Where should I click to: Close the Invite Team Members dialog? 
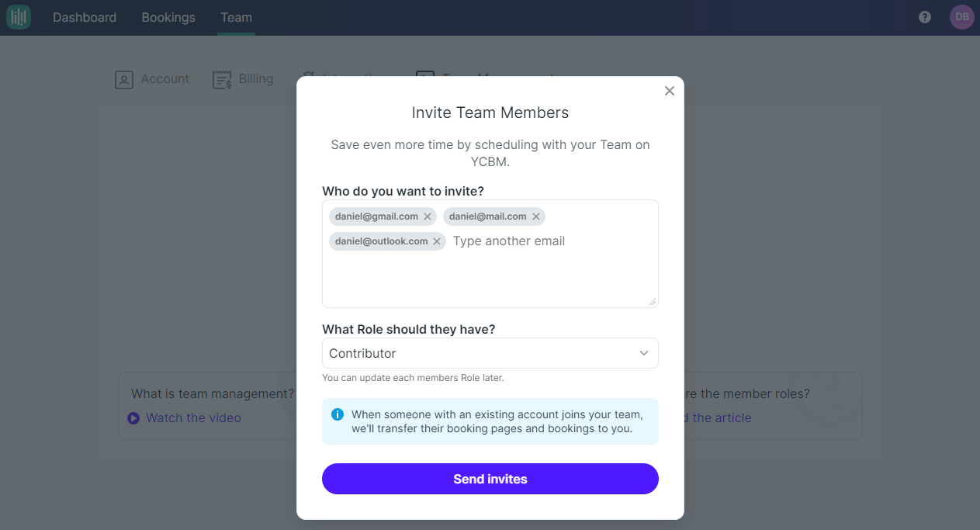(x=670, y=91)
